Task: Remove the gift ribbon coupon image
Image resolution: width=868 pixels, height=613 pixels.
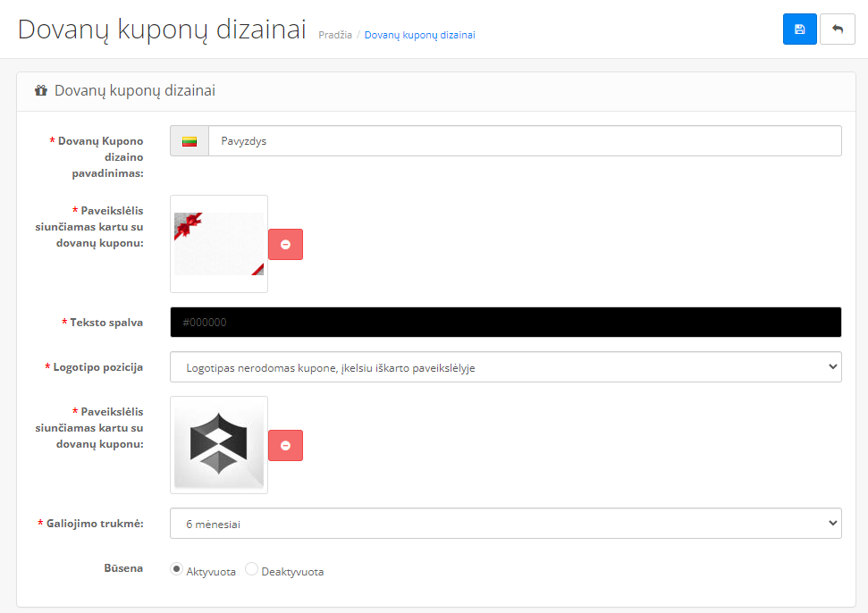Action: coord(286,244)
